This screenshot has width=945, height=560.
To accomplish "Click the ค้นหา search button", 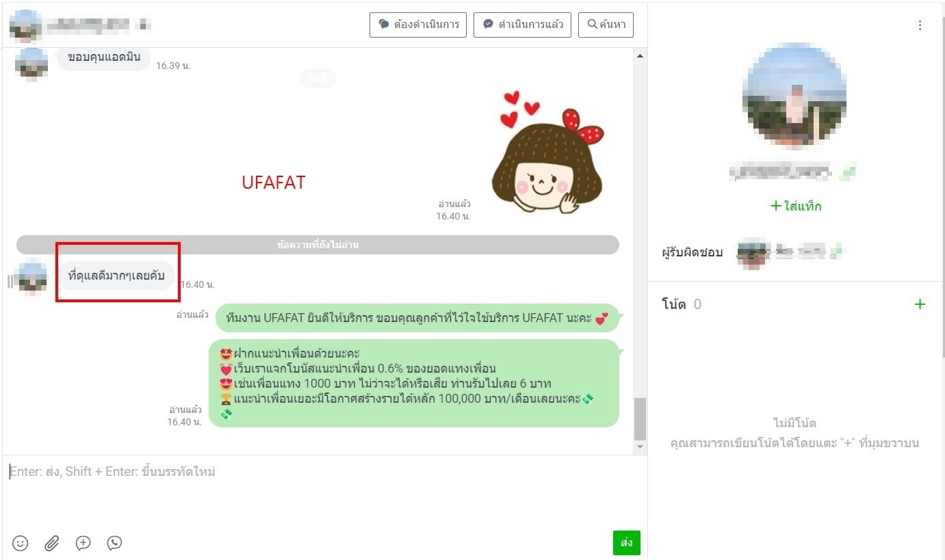I will [606, 25].
